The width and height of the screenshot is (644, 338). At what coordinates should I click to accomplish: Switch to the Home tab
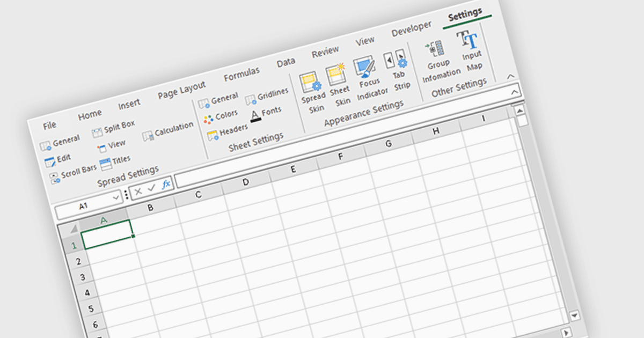tap(90, 115)
